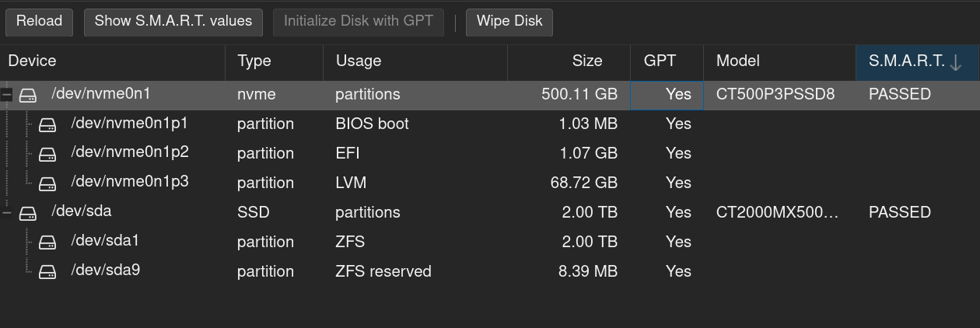Viewport: 980px width, 328px height.
Task: Click the /dev/sda drive icon
Action: (28, 213)
